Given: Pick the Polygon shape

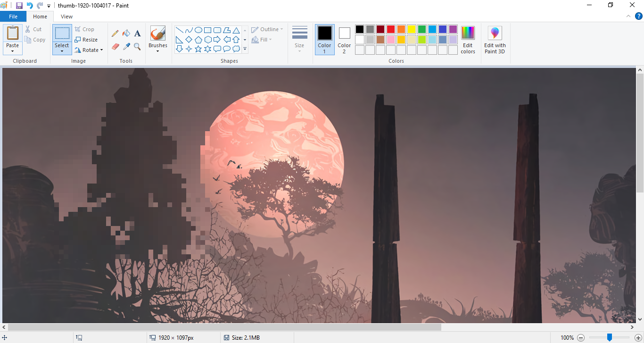Looking at the screenshot, I should [227, 30].
